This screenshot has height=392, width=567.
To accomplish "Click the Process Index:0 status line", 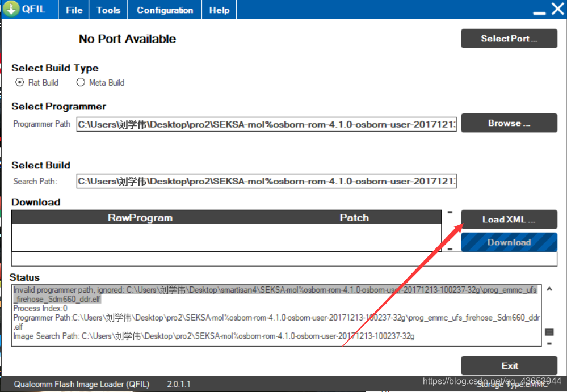I will coord(40,309).
